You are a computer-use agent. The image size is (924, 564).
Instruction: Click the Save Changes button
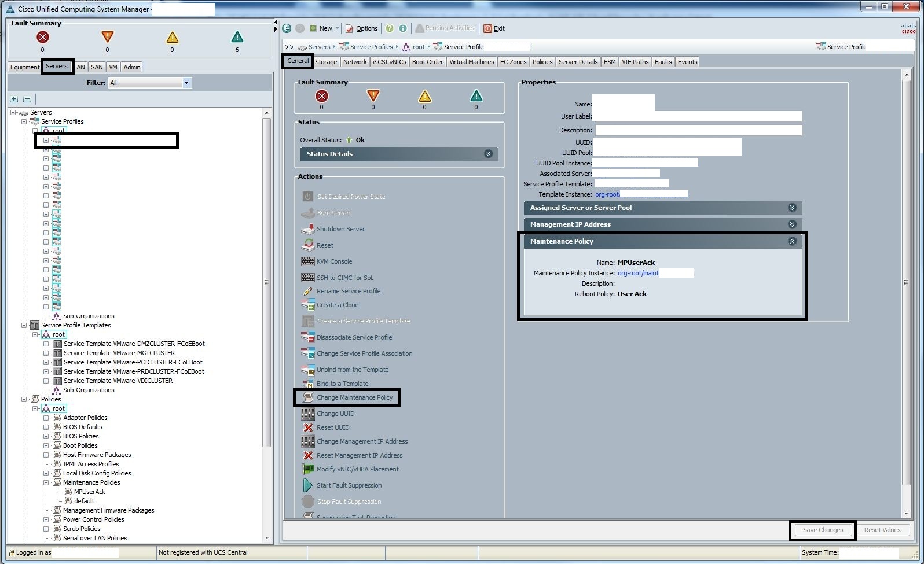tap(823, 530)
